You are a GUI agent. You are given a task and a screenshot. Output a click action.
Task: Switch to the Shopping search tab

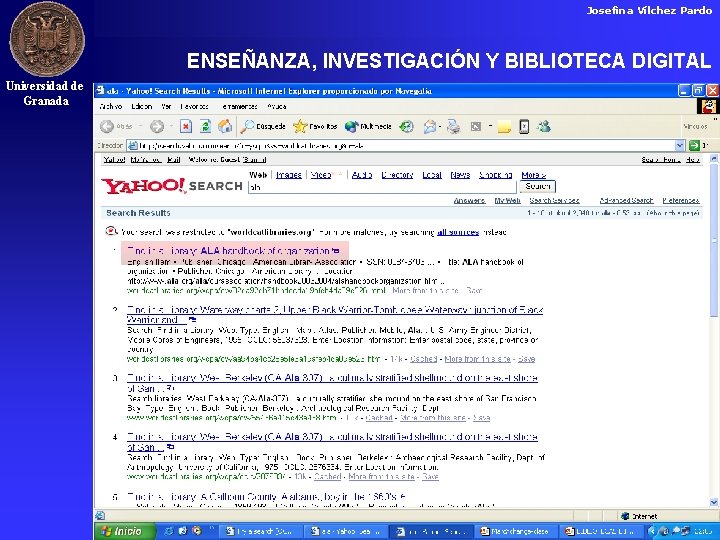pos(495,175)
